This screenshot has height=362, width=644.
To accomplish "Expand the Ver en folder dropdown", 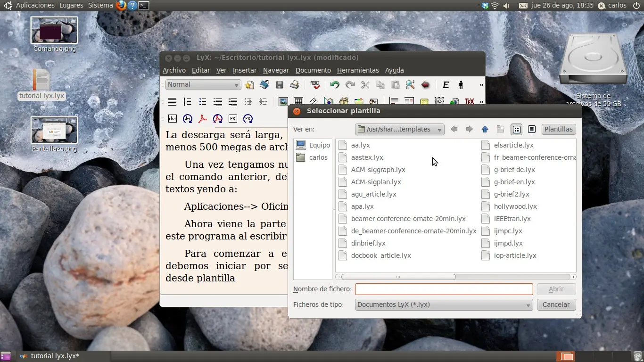I will 400,129.
